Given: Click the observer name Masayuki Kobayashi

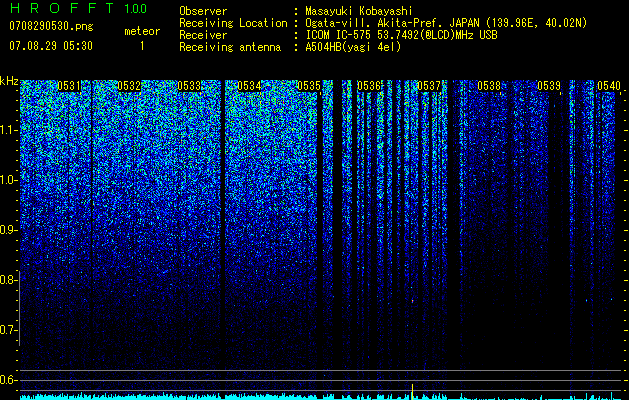Looking at the screenshot, I should (359, 11).
